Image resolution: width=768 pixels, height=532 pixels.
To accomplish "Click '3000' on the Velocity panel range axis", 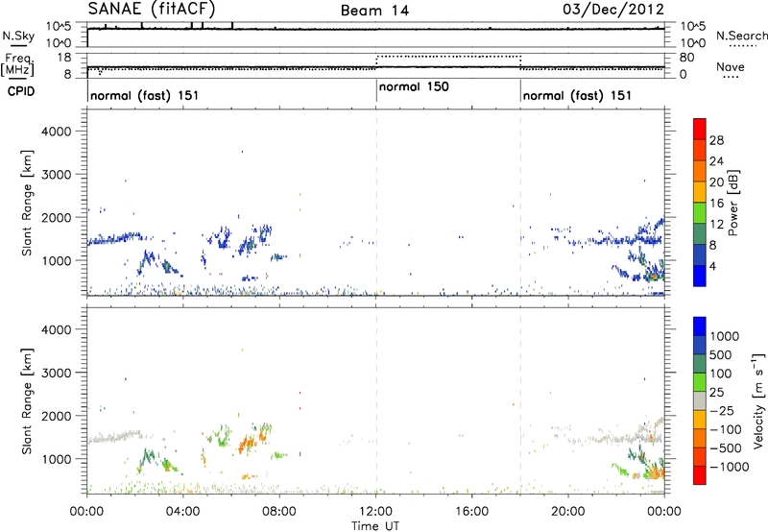I will coord(56,373).
